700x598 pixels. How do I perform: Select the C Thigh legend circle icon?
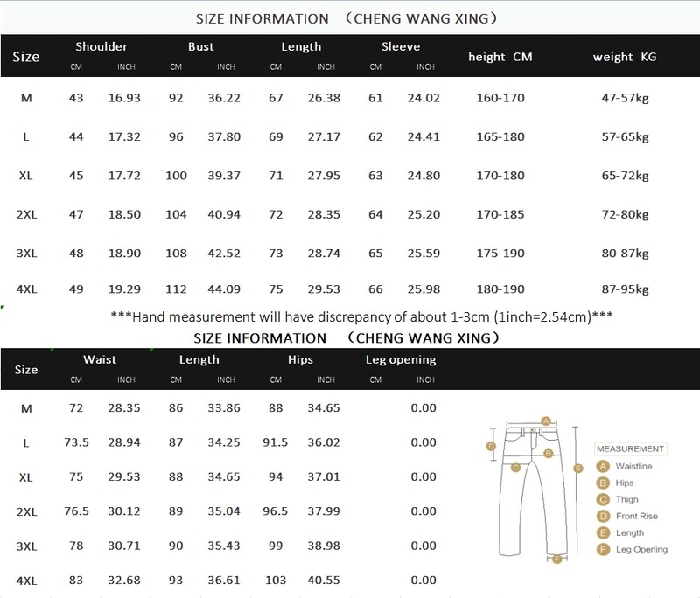[x=603, y=499]
